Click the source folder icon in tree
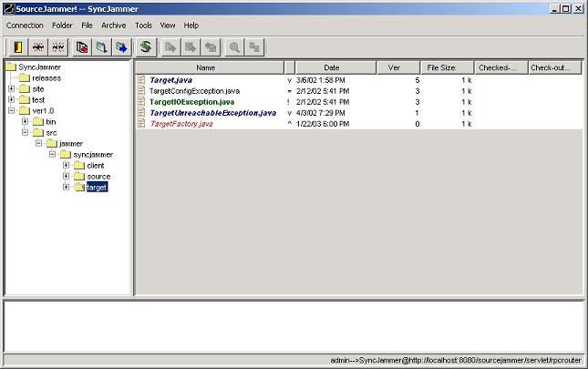This screenshot has width=588, height=369. (79, 176)
